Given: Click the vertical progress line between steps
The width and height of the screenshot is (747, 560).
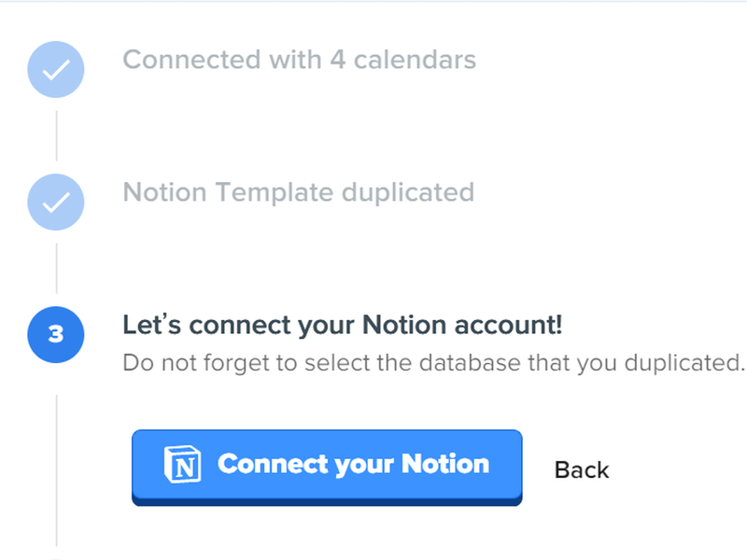Looking at the screenshot, I should 55,135.
